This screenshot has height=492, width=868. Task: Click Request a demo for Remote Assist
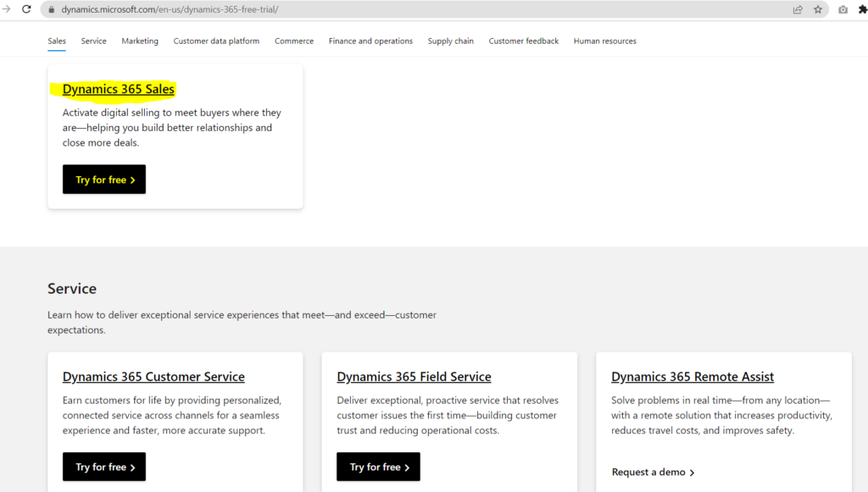coord(654,472)
